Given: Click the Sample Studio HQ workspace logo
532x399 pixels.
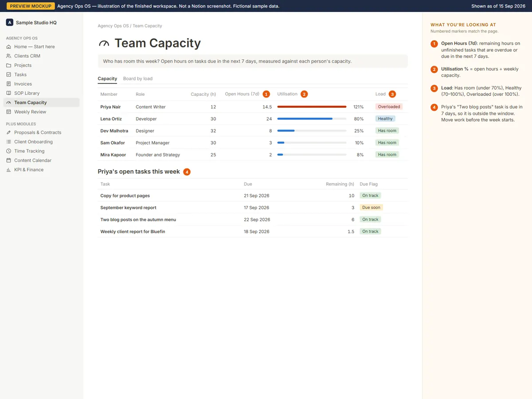Looking at the screenshot, I should pos(9,23).
